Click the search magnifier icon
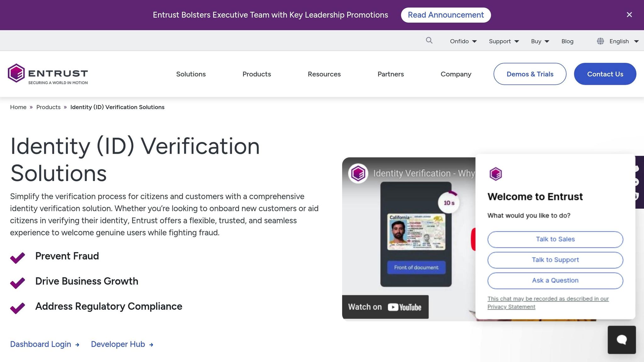Image resolution: width=644 pixels, height=362 pixels. (x=429, y=41)
